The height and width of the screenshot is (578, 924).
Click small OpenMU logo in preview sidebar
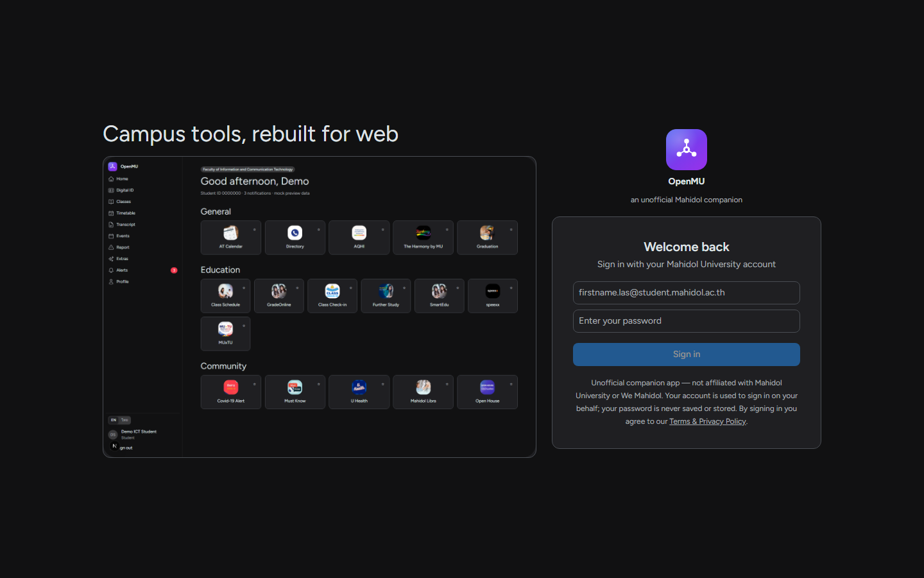[x=112, y=166]
